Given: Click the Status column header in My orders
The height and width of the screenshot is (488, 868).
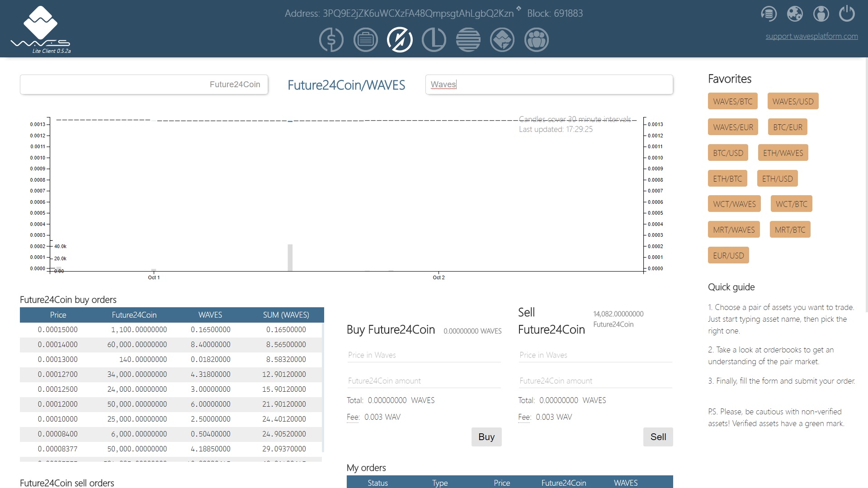Looking at the screenshot, I should pos(377,483).
